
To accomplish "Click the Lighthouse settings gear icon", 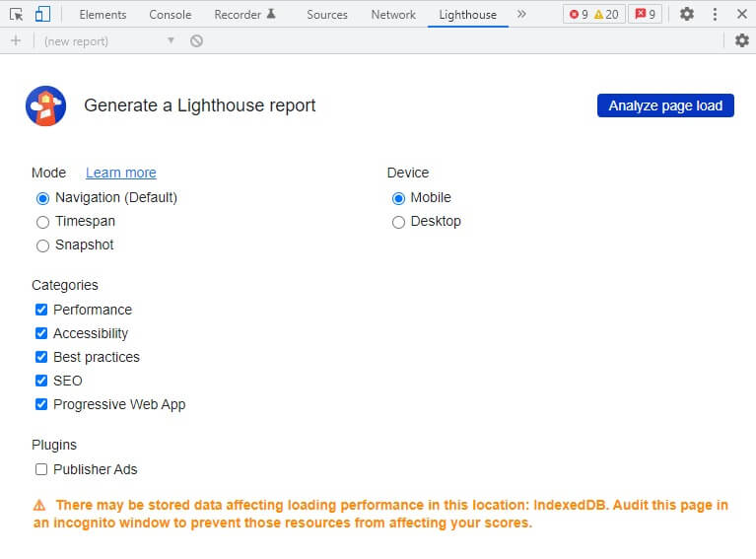I will pos(742,40).
